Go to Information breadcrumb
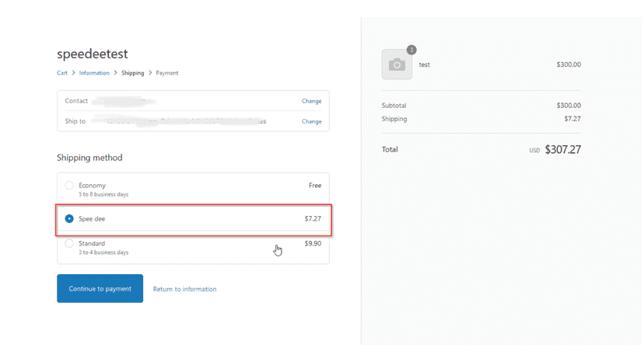 tap(94, 73)
